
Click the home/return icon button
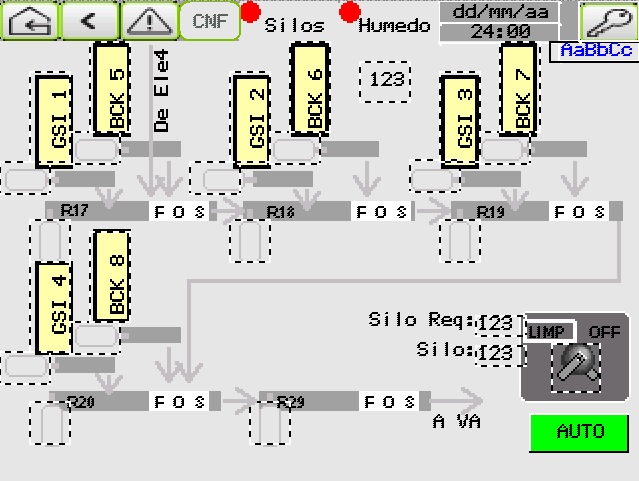point(29,20)
